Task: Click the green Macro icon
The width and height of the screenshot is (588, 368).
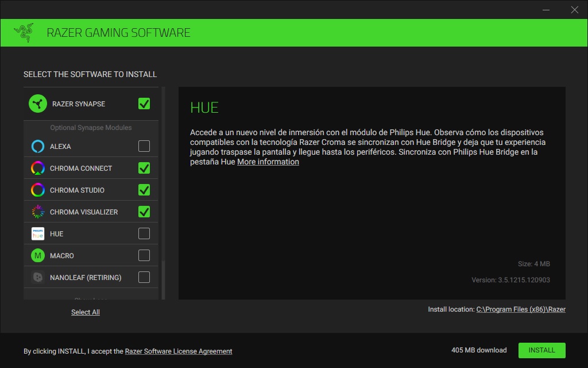Action: (x=37, y=256)
